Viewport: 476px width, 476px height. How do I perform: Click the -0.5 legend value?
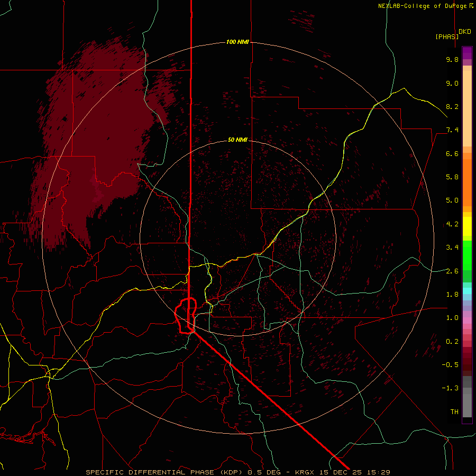point(450,364)
